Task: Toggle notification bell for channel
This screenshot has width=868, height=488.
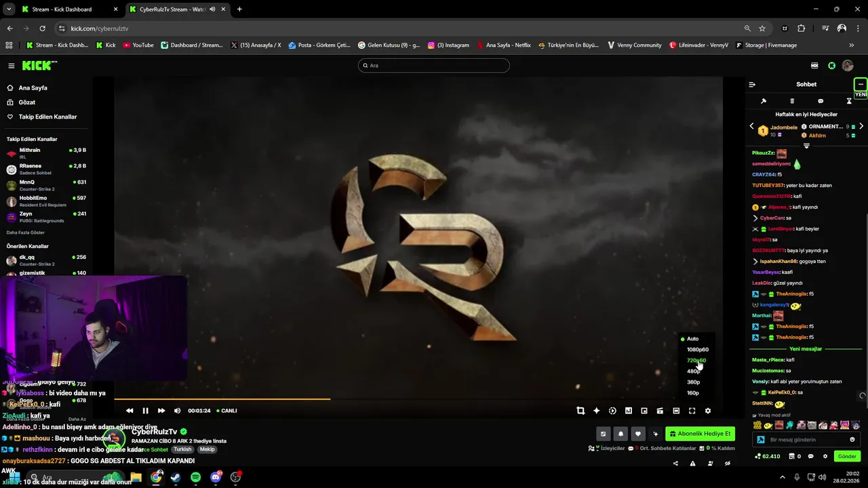Action: (620, 434)
